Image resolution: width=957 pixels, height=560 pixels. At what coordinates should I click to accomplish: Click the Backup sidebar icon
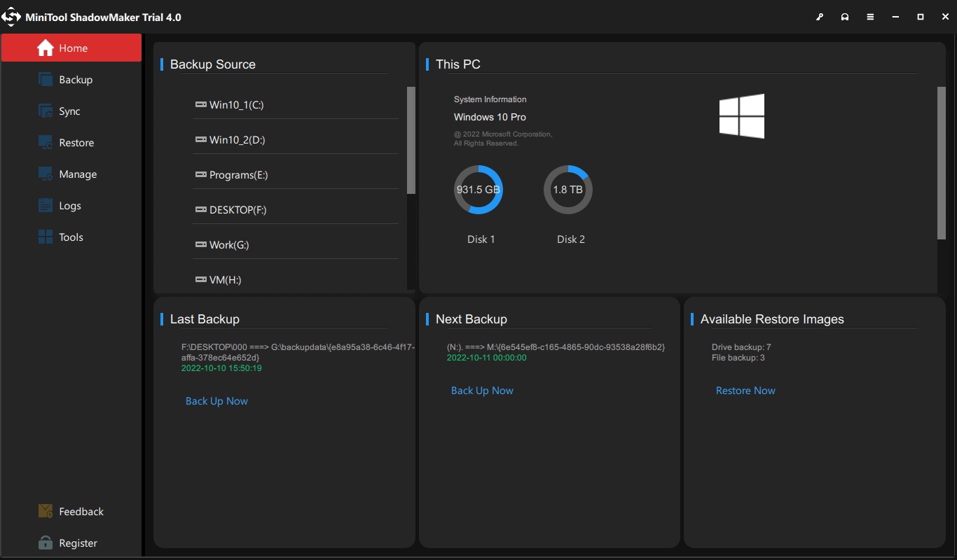tap(46, 80)
